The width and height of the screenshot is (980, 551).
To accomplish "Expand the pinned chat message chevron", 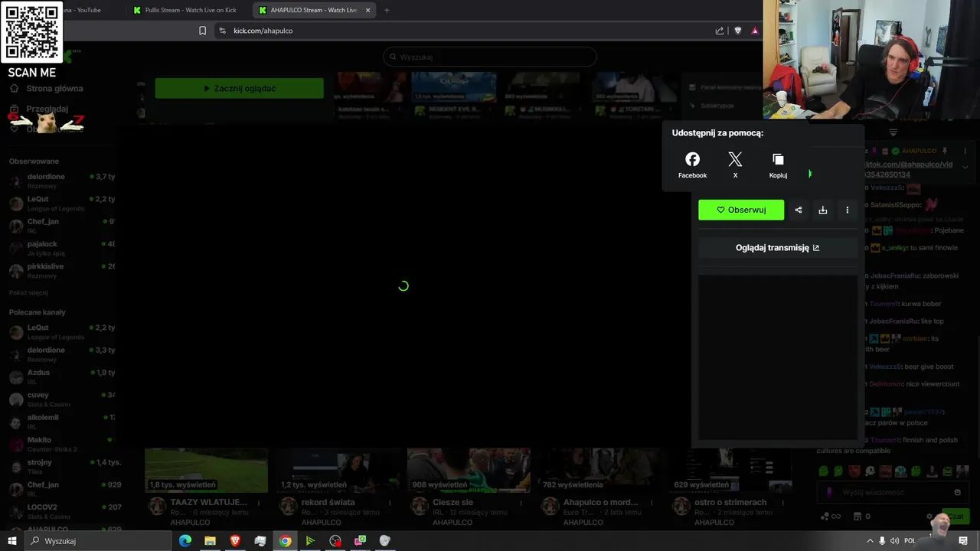I will coord(965,167).
